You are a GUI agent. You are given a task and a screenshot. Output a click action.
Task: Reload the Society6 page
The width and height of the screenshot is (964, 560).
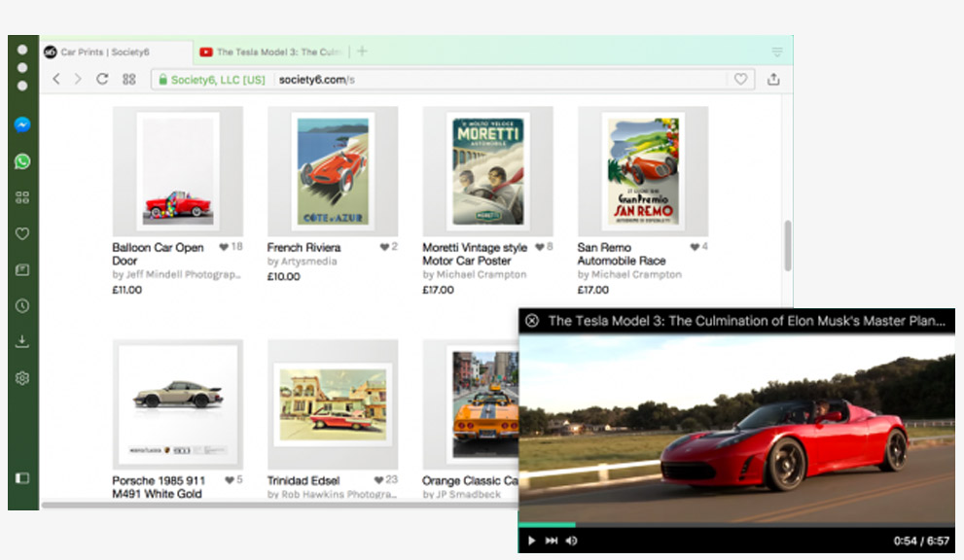[x=102, y=80]
